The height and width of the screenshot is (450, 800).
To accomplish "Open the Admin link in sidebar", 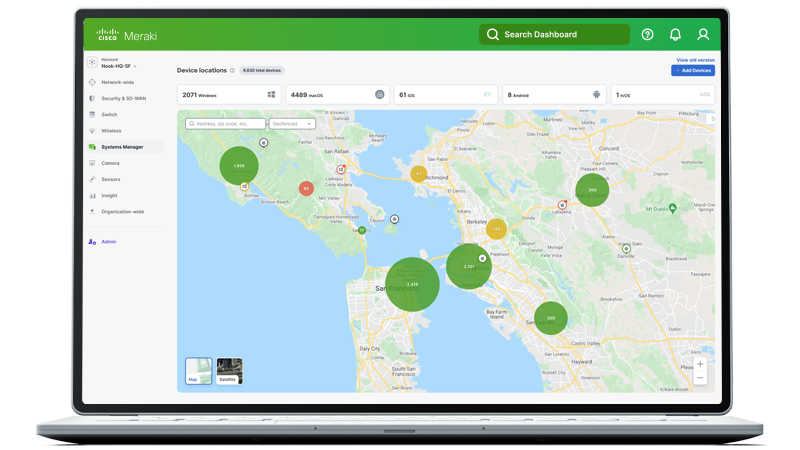I will (x=109, y=242).
